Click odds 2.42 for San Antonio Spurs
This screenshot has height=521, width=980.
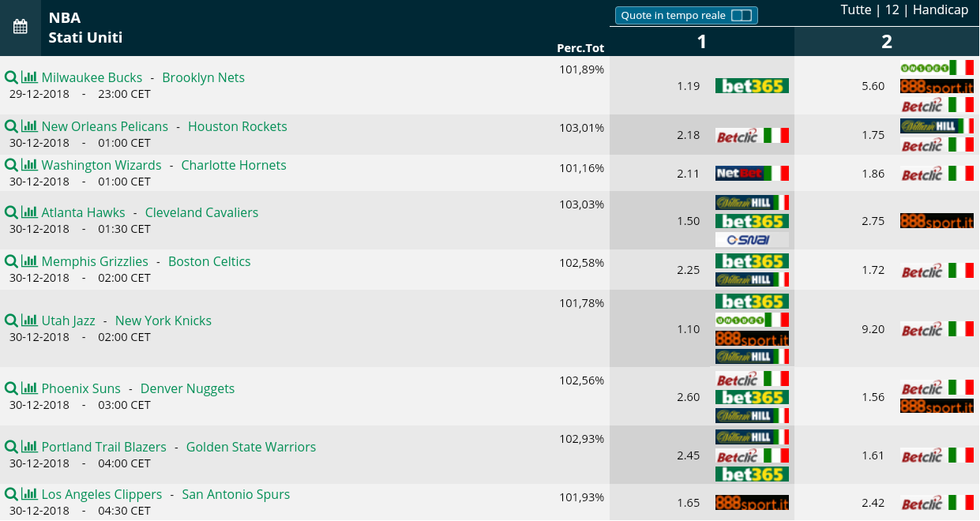tap(873, 503)
